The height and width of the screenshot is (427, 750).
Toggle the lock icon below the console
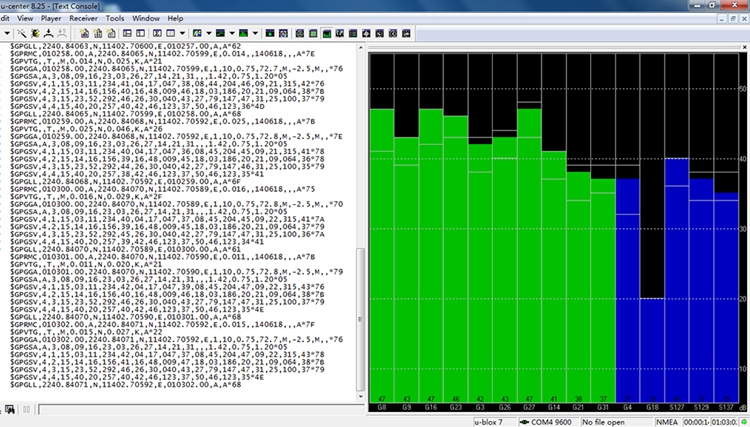click(x=9, y=409)
